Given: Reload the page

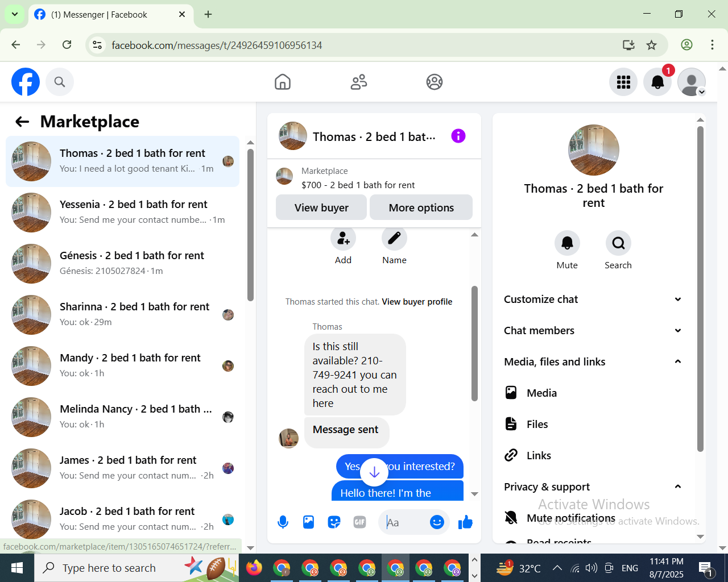Looking at the screenshot, I should pyautogui.click(x=67, y=45).
